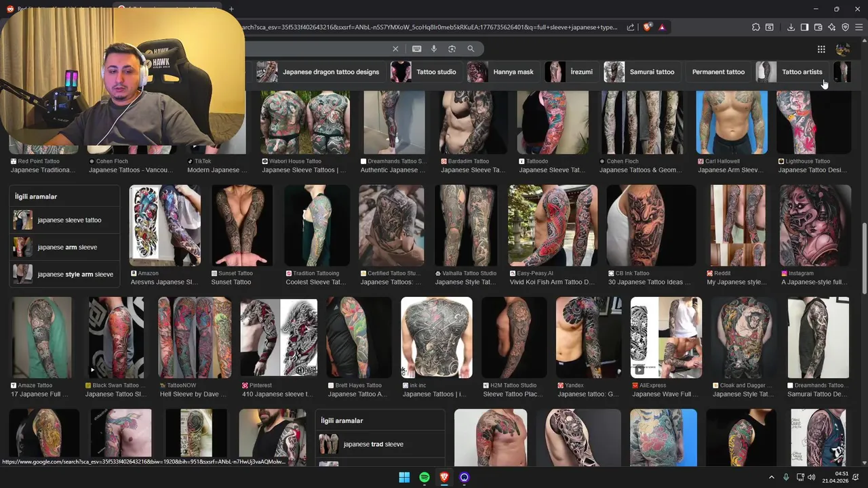Open Amaze Tattoo 17 Japanese Full image
This screenshot has width=868, height=488.
(41, 338)
